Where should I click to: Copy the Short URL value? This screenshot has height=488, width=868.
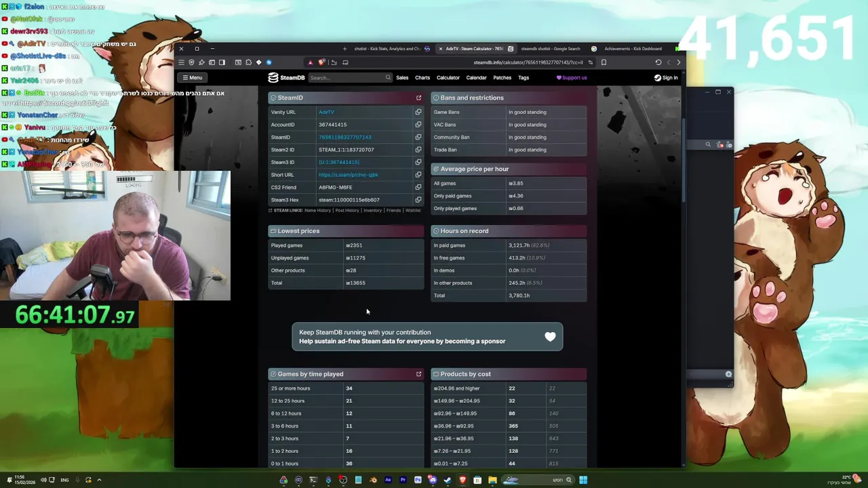(418, 175)
